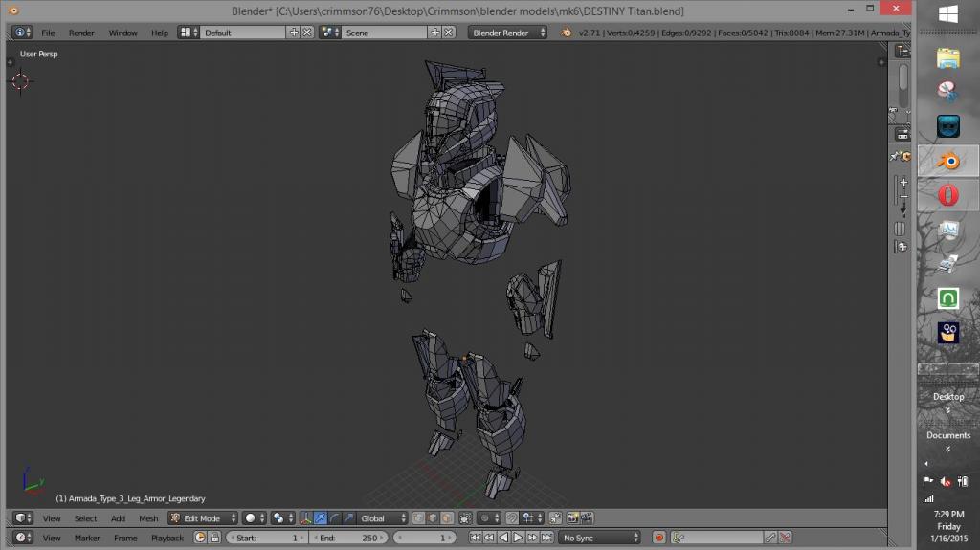980x550 pixels.
Task: Toggle the timeline lock icon
Action: (x=214, y=538)
